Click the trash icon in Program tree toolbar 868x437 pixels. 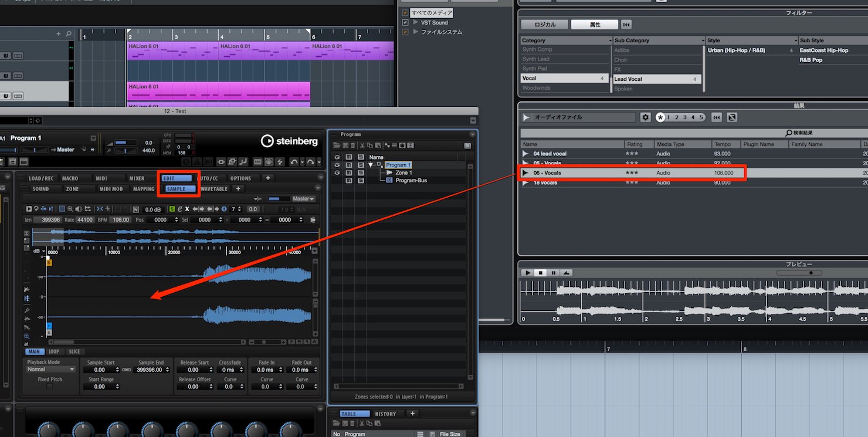pos(352,145)
